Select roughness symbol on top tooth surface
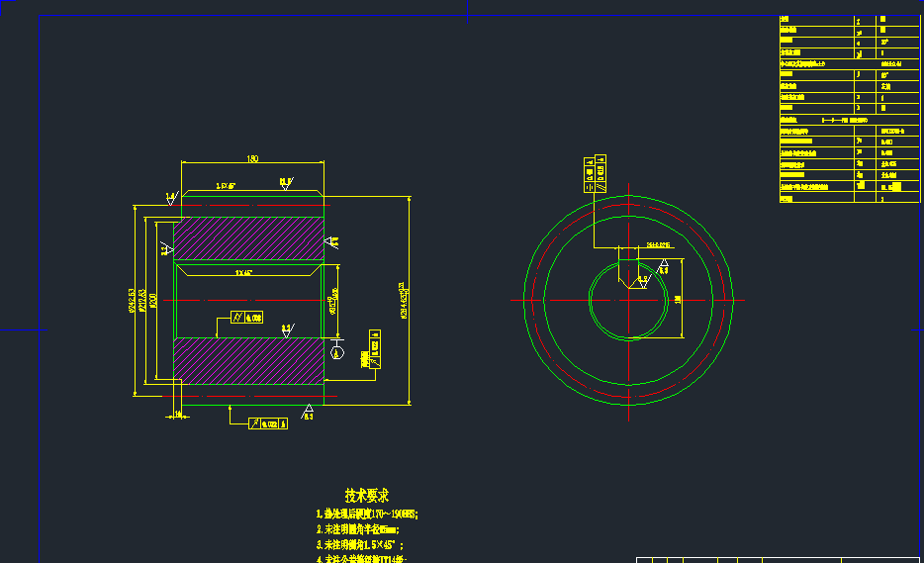The image size is (924, 563). click(x=286, y=183)
